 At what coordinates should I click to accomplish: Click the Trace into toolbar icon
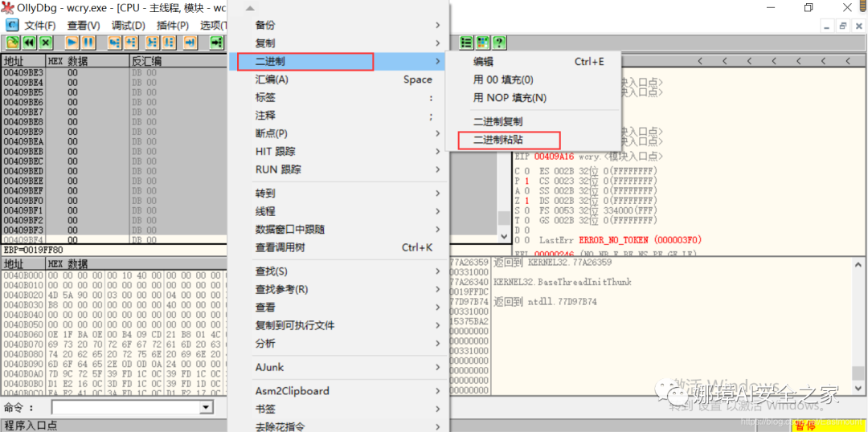click(x=153, y=43)
